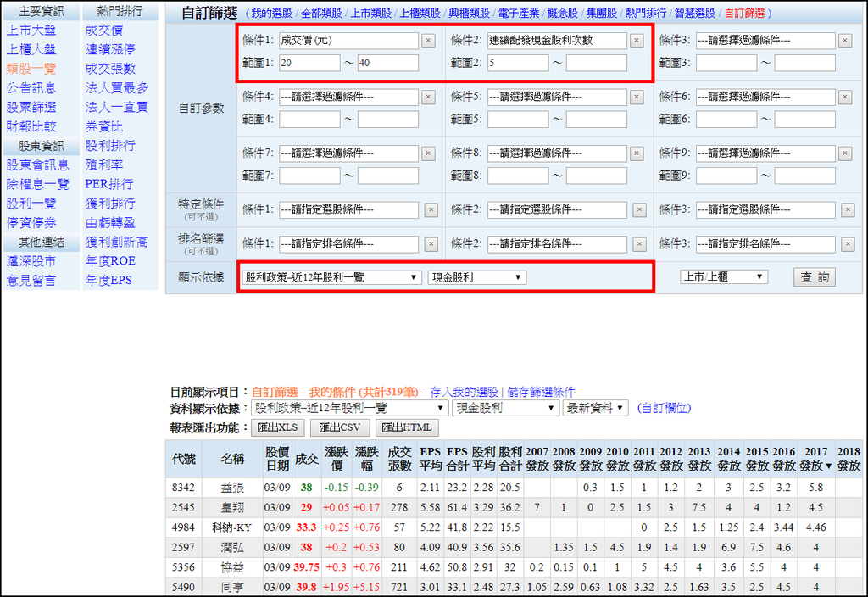Open the 電子產業 tab

point(519,14)
